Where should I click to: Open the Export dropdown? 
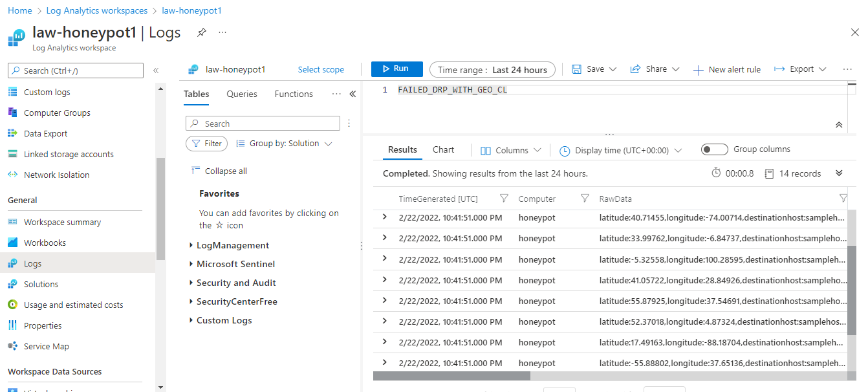point(801,69)
